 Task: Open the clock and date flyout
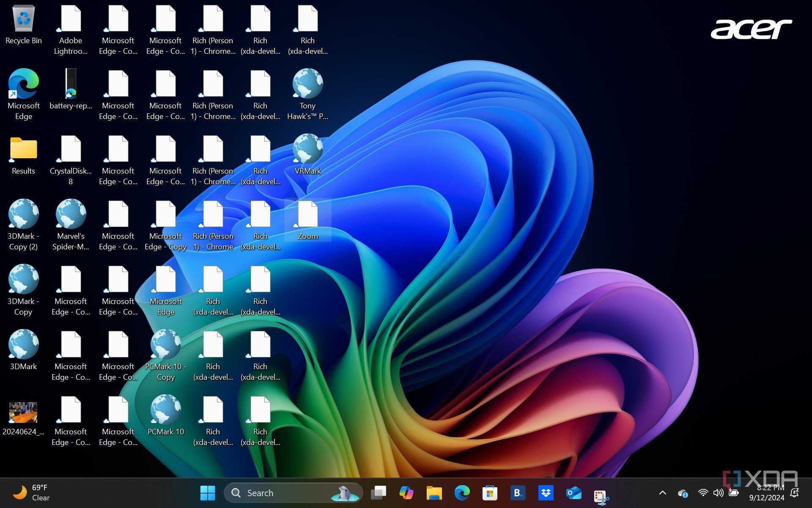[x=766, y=493]
